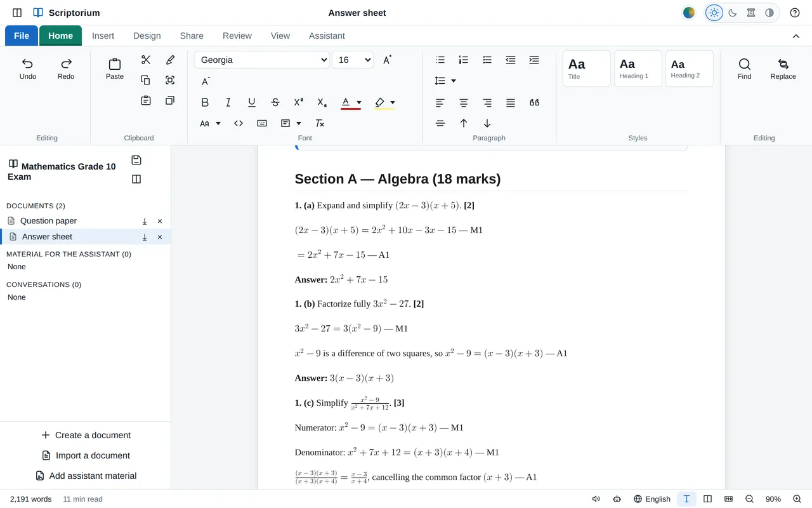Click the inline code icon

coord(239,123)
